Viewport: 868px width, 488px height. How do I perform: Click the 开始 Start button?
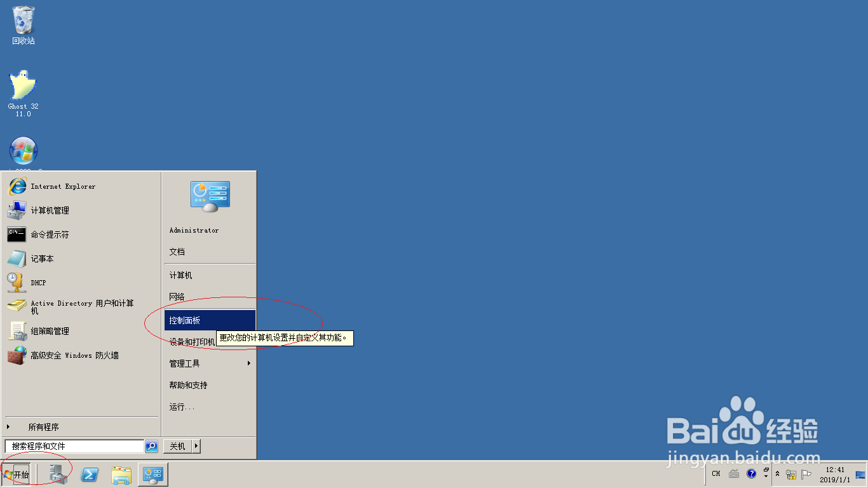tap(16, 475)
